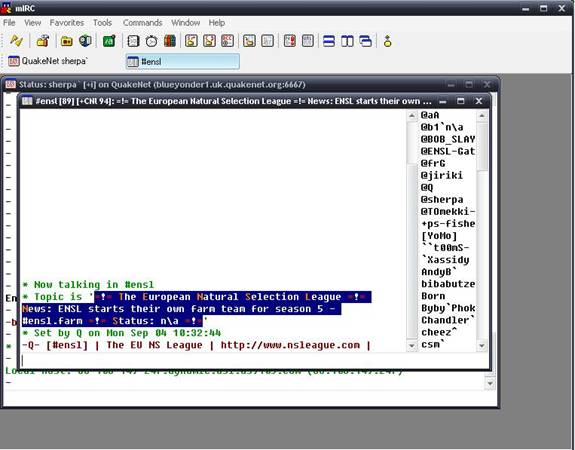Viewport: 575px width, 450px height.
Task: Open the Channels folder toolbar icon
Action: [x=66, y=41]
